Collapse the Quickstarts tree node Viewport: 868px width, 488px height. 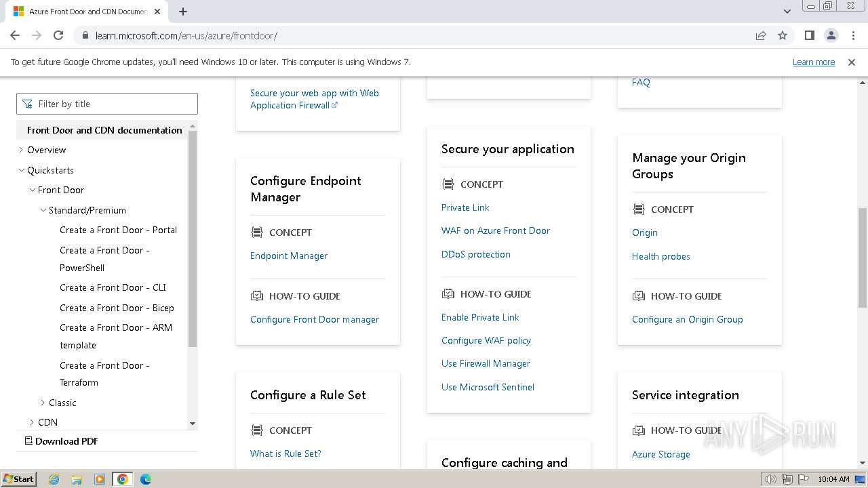[x=21, y=170]
